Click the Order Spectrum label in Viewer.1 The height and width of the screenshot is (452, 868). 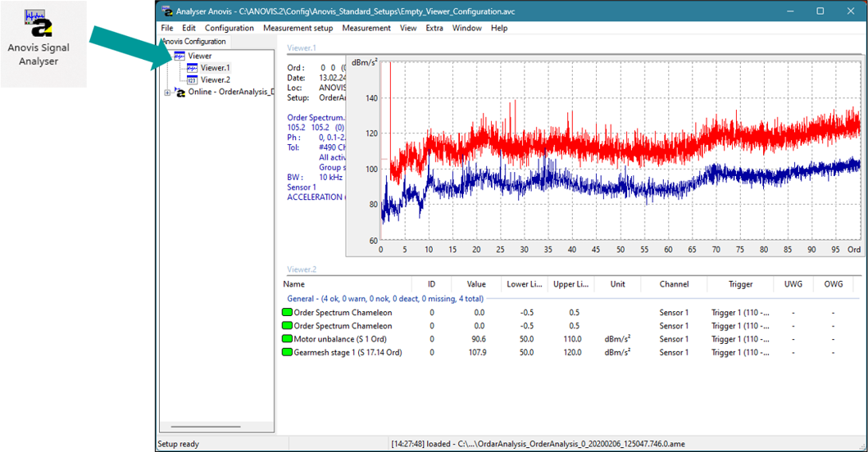(x=316, y=117)
